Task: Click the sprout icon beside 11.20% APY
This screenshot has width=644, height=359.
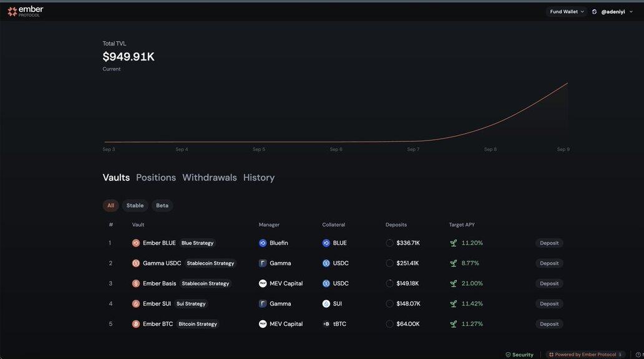Action: [454, 243]
